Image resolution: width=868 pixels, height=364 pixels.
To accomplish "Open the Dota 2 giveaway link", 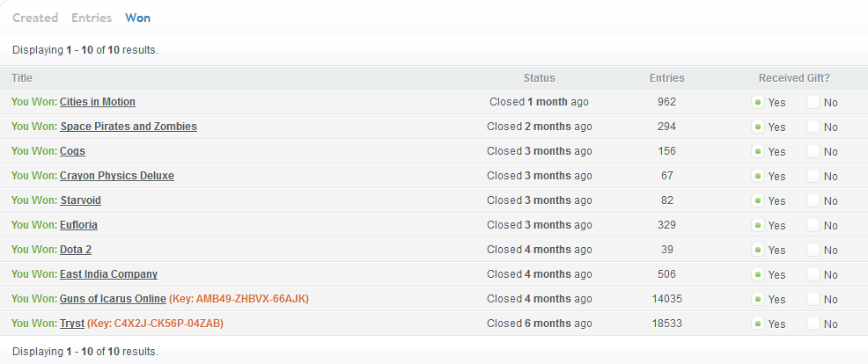I will pos(76,250).
